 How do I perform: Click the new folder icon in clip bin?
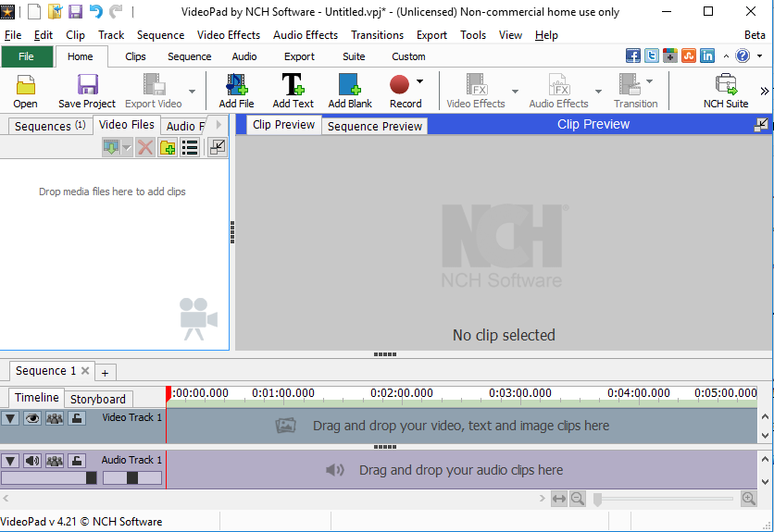pyautogui.click(x=168, y=147)
